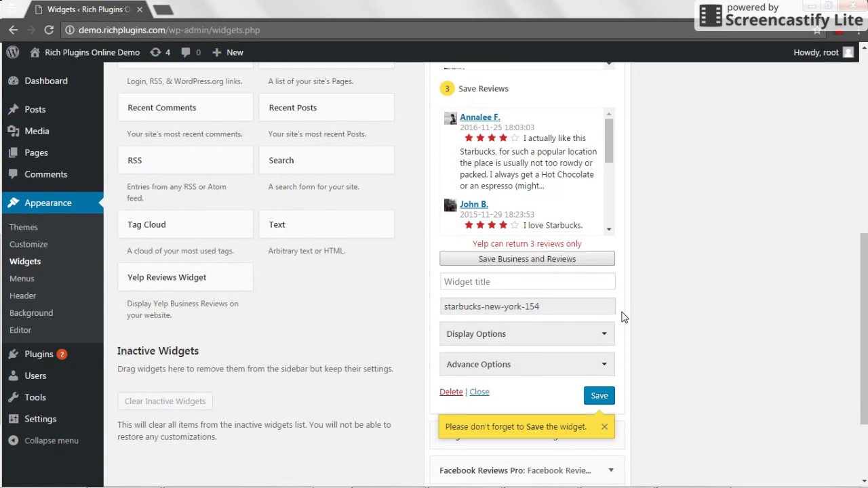Click the Howdy, root account text
The height and width of the screenshot is (488, 868).
click(816, 52)
